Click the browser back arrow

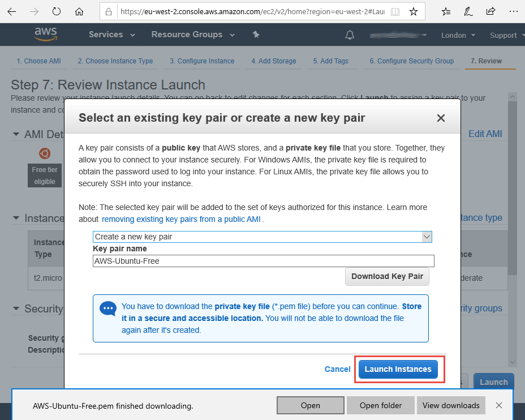click(x=12, y=12)
